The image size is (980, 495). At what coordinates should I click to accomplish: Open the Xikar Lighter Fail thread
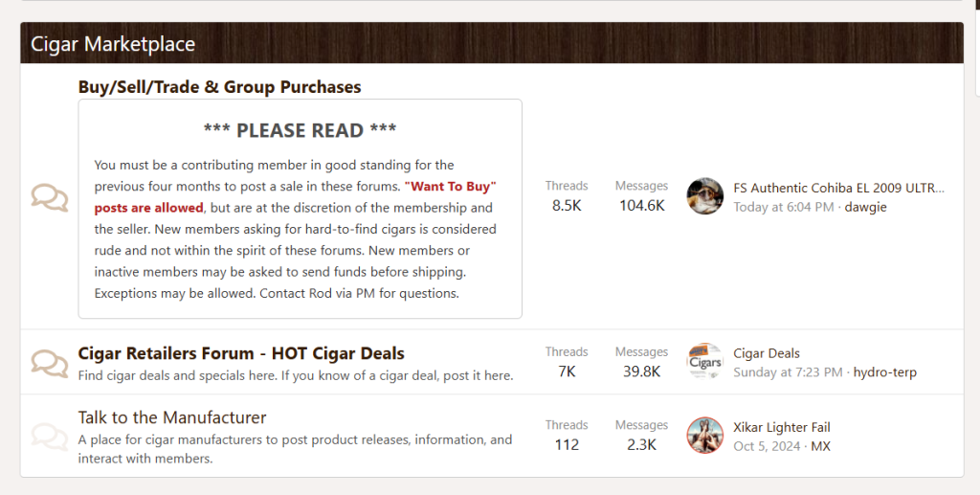coord(782,427)
